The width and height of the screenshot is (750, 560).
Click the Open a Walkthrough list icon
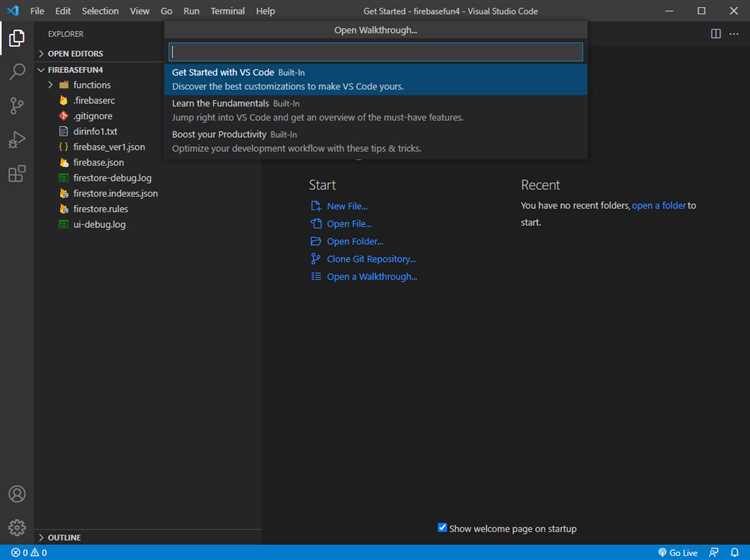point(316,276)
